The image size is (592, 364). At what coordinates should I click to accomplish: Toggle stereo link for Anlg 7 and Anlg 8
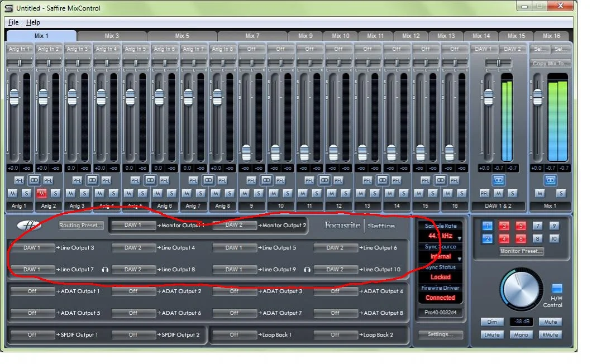pyautogui.click(x=208, y=180)
